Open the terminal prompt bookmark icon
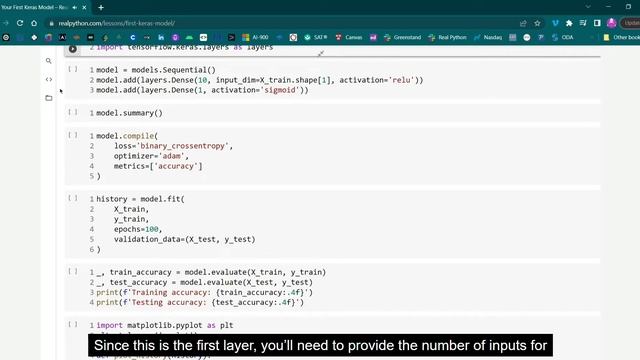The height and width of the screenshot is (360, 640). [x=231, y=37]
